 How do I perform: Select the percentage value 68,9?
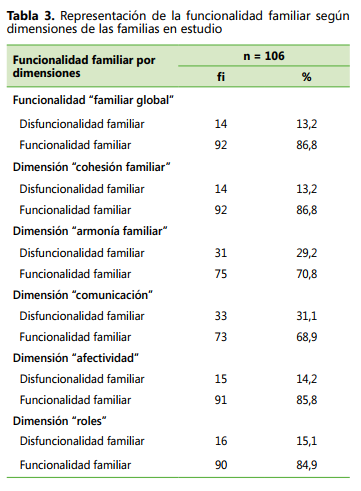point(307,337)
